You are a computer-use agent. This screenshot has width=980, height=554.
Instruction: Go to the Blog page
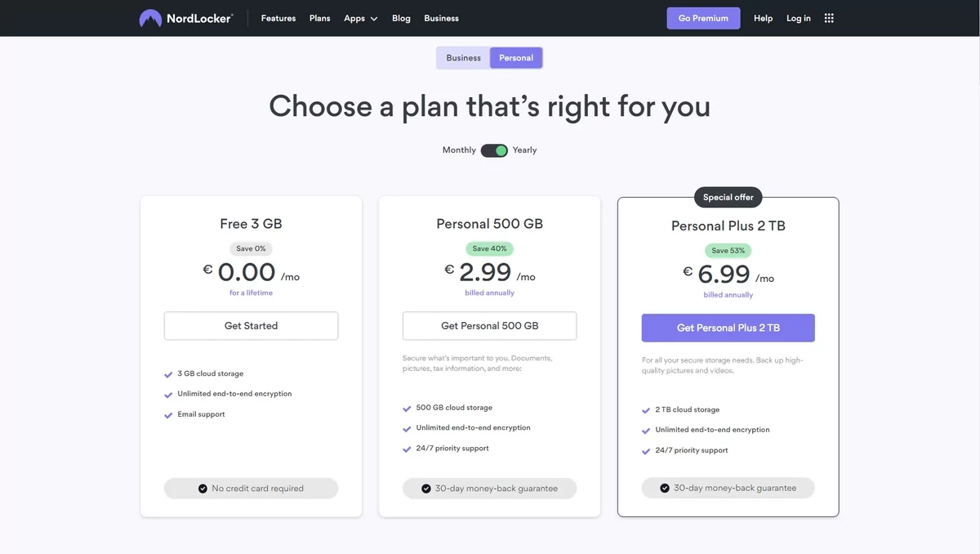pos(401,18)
